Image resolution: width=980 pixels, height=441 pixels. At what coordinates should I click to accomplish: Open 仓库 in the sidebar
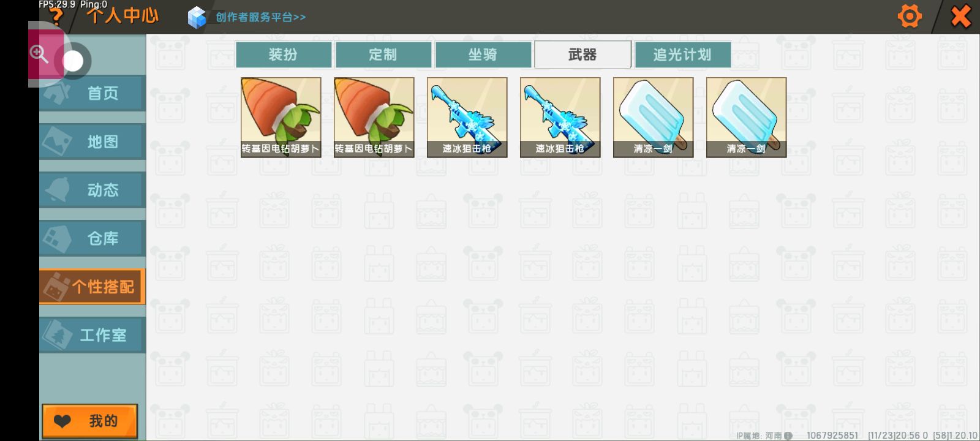pyautogui.click(x=92, y=238)
